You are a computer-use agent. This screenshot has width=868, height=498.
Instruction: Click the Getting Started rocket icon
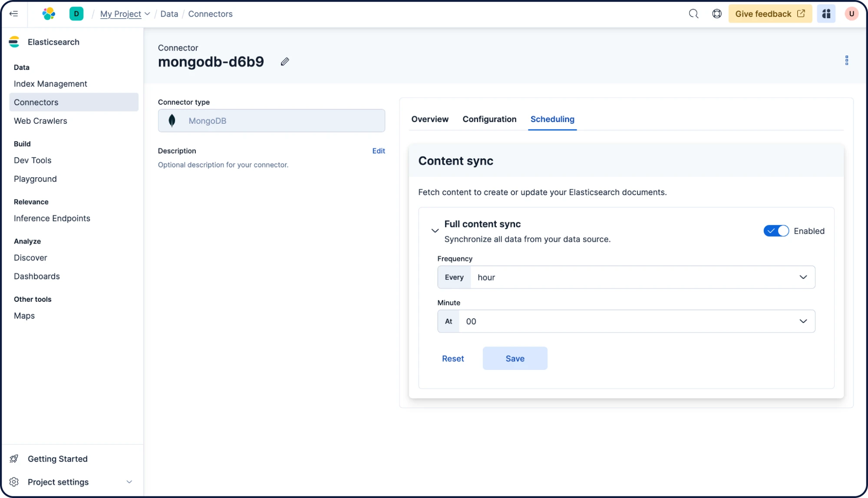[14, 459]
